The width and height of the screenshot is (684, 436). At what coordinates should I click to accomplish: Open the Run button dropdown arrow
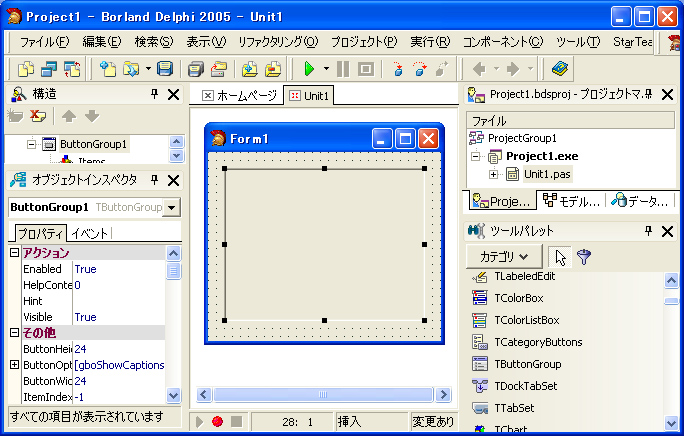click(326, 69)
